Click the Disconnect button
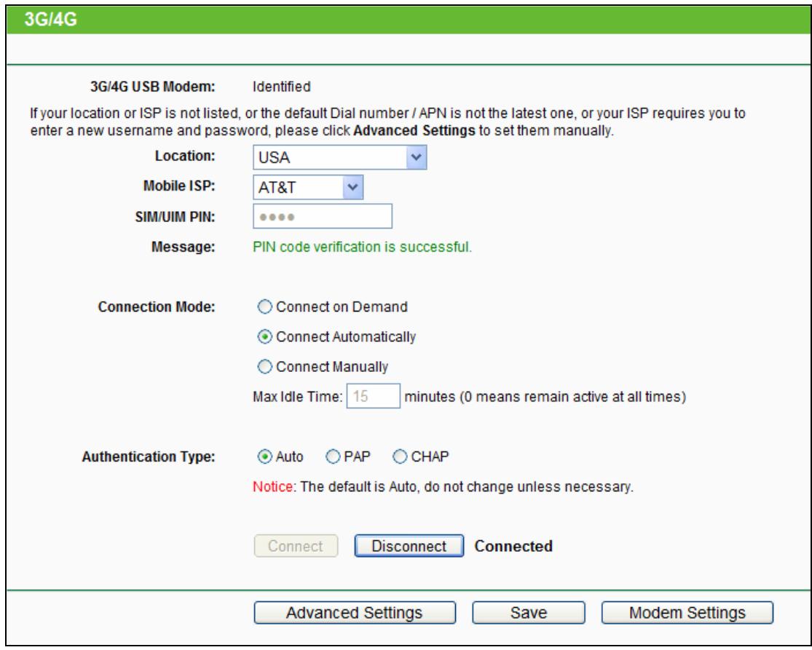Image resolution: width=812 pixels, height=650 pixels. point(409,546)
